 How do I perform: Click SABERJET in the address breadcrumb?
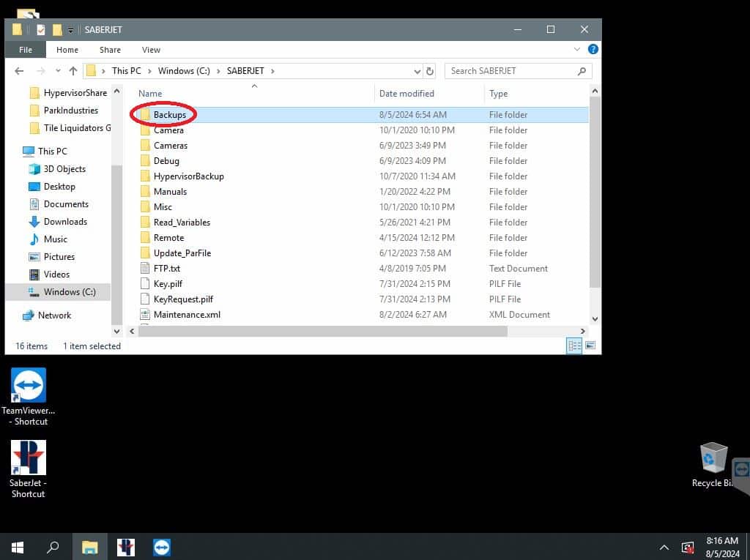245,71
